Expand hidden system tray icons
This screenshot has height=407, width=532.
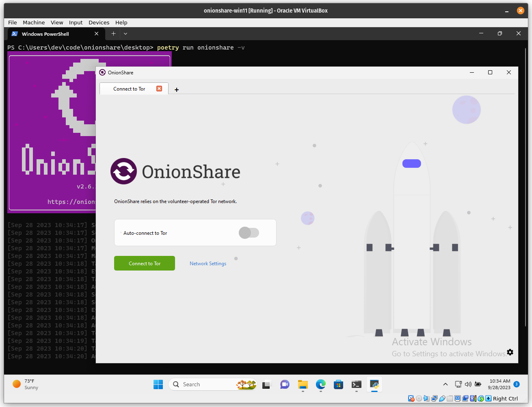(x=445, y=384)
